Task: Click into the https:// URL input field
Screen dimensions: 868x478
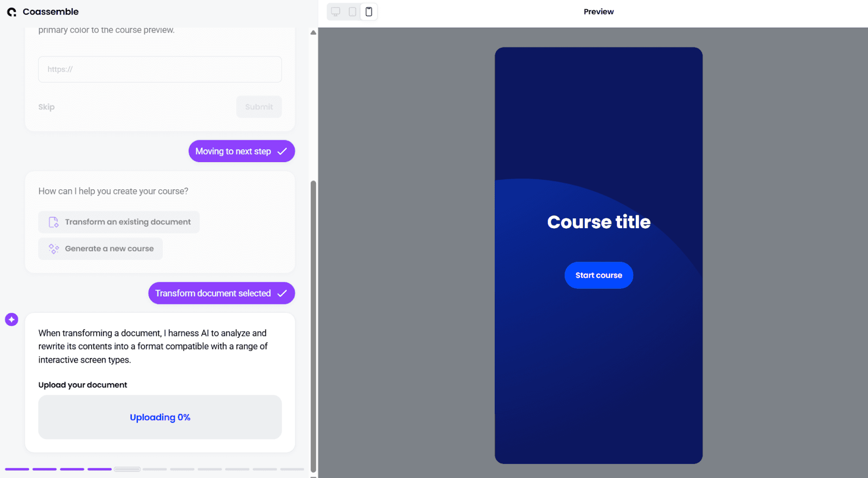Action: (x=160, y=69)
